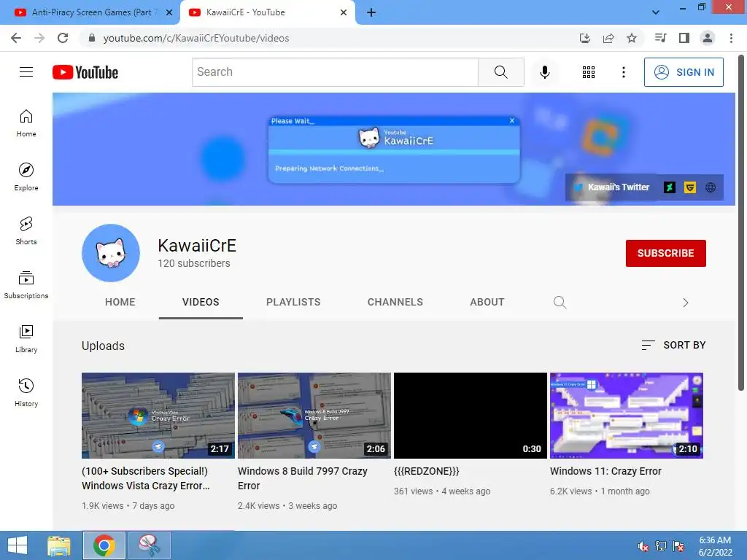The height and width of the screenshot is (560, 747).
Task: Open Library in sidebar
Action: (26, 338)
